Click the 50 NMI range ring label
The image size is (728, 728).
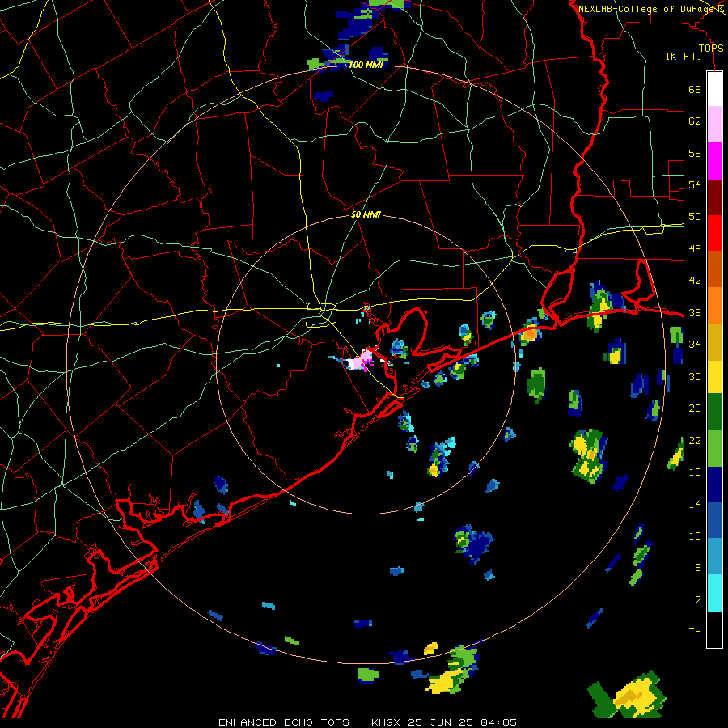pos(366,214)
